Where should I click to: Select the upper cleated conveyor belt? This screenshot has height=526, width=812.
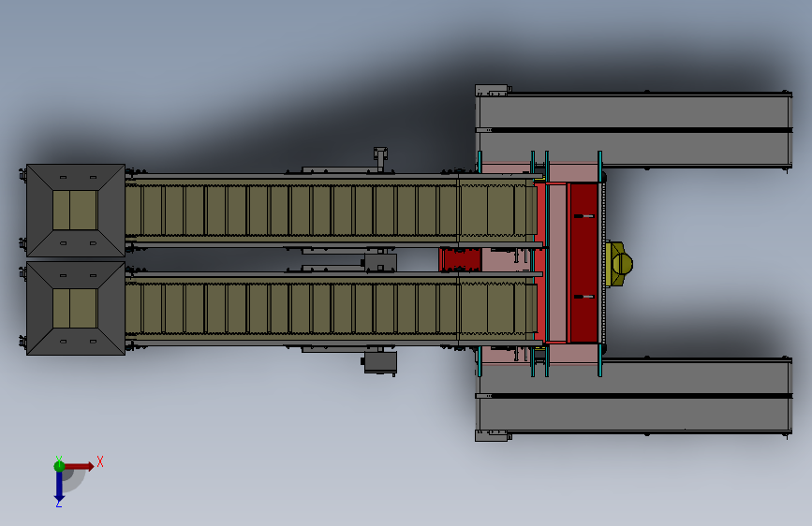(x=332, y=211)
